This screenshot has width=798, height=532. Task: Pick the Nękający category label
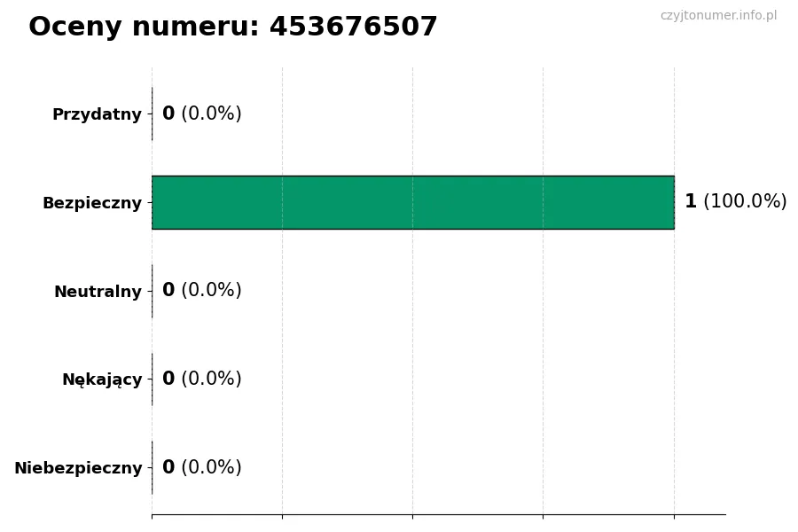click(102, 379)
